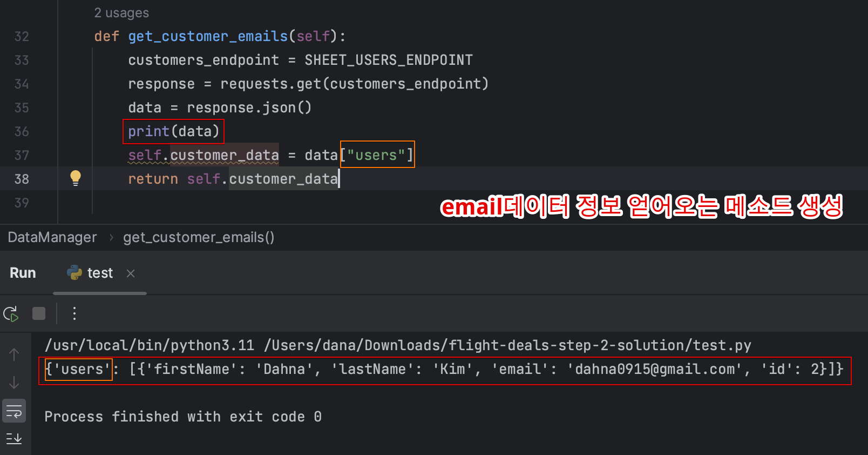Click line number 32 in gutter
Image resolution: width=868 pixels, height=455 pixels.
click(x=22, y=36)
